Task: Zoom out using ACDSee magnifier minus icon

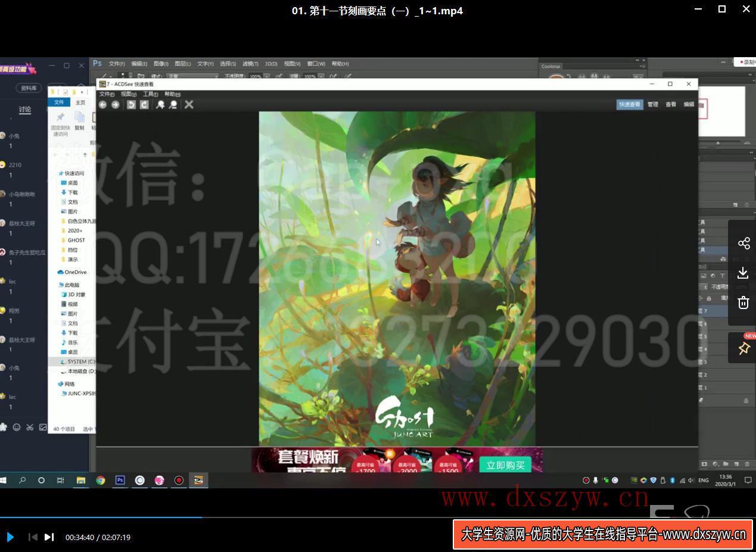Action: coord(173,105)
